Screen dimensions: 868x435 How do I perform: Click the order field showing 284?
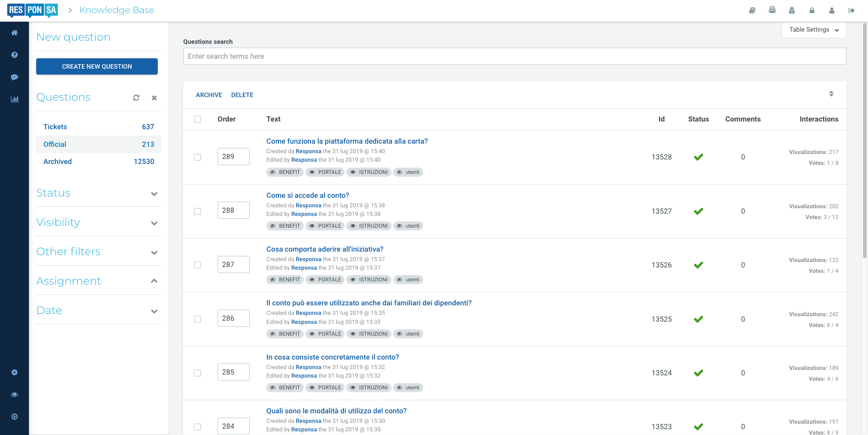click(x=234, y=426)
